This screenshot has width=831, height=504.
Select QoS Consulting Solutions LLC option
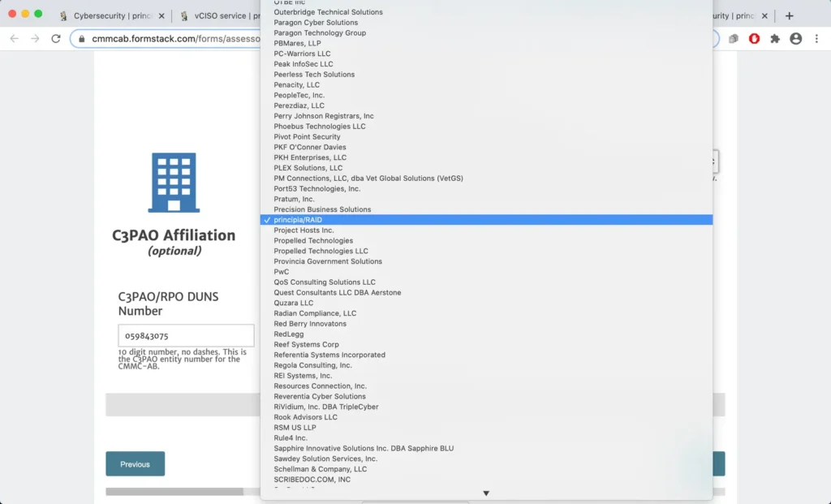click(x=486, y=282)
